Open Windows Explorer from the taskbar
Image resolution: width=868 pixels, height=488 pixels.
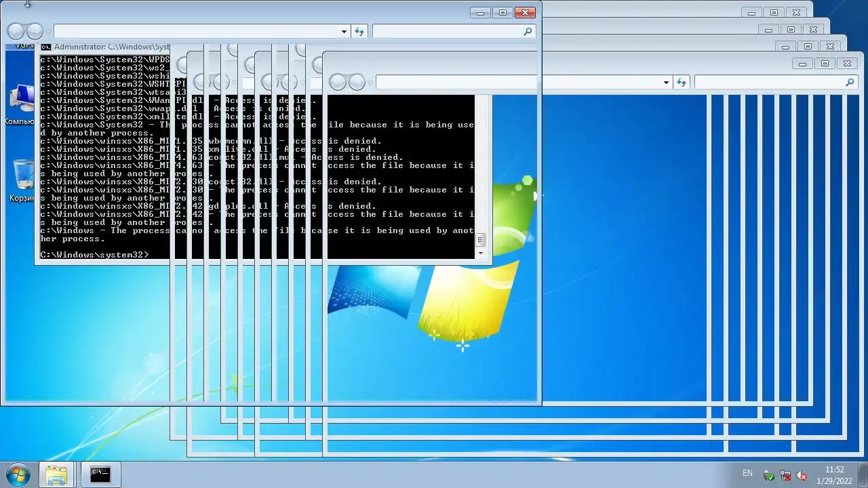pos(56,474)
